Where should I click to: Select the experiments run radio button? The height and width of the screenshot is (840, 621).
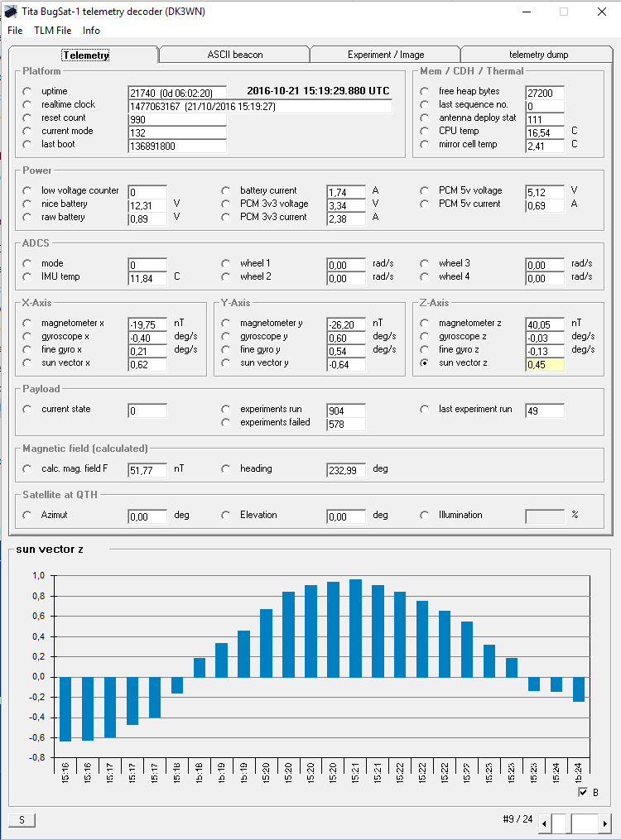[x=225, y=410]
